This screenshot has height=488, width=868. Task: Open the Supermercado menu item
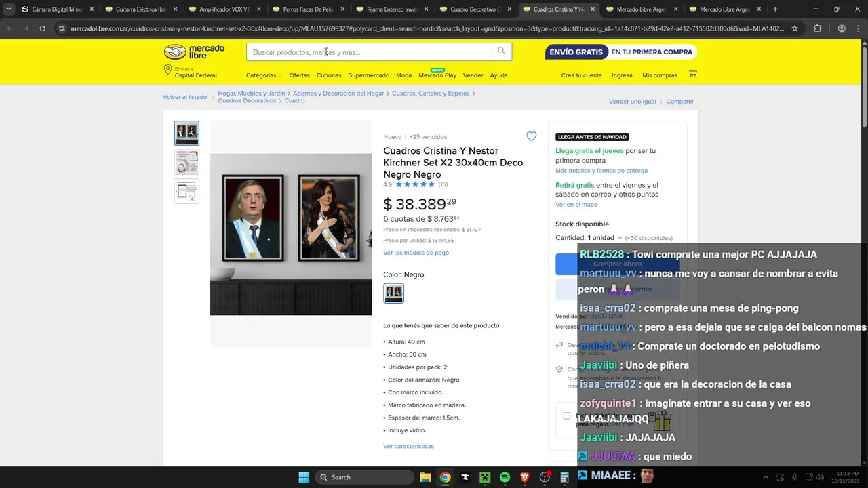(369, 75)
